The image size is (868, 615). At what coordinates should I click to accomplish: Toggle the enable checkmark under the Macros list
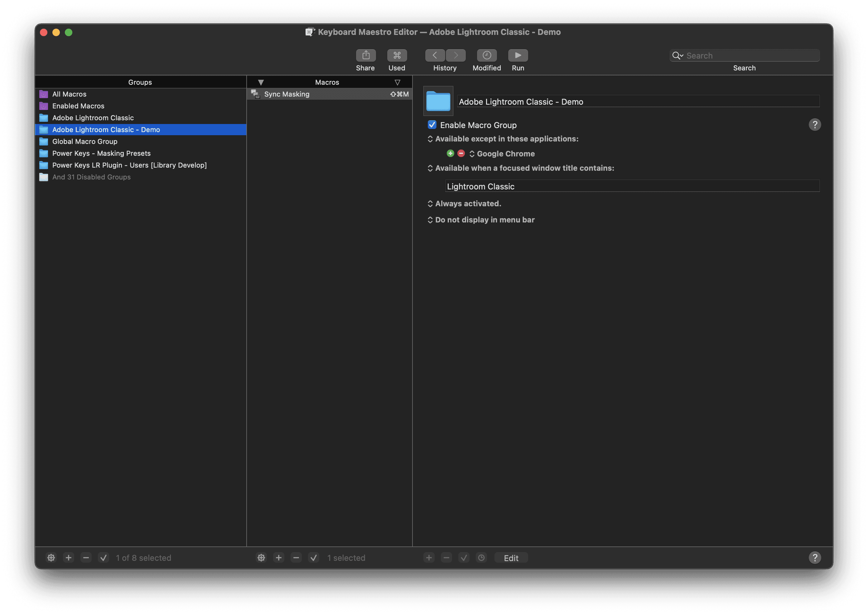tap(313, 557)
